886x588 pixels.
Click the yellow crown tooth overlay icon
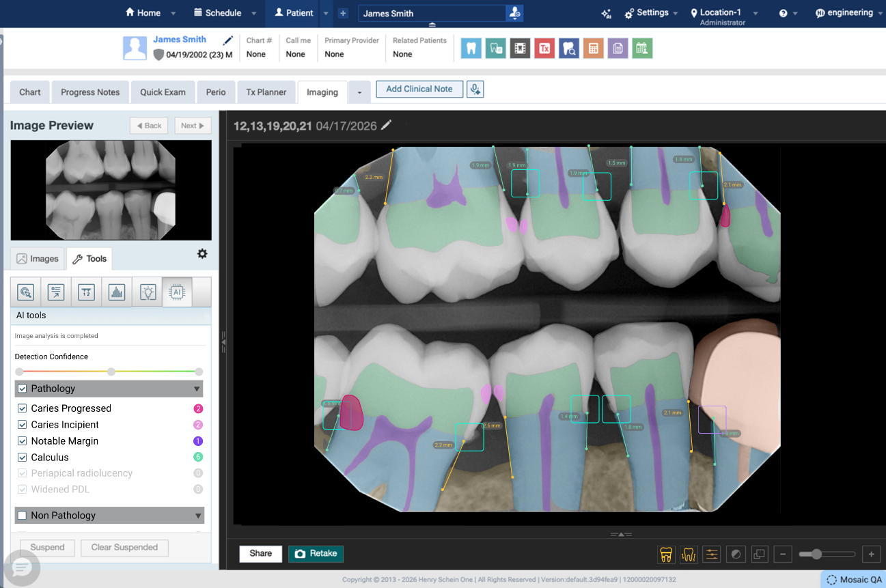point(666,554)
